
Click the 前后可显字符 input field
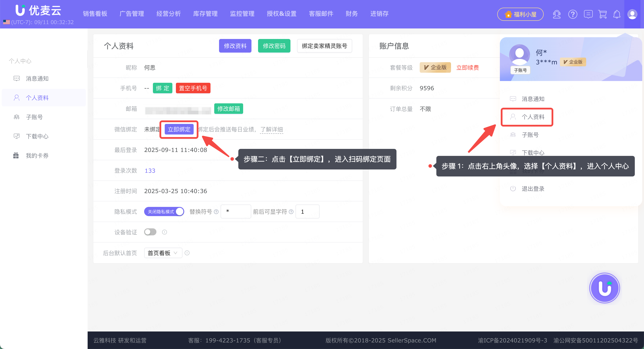tap(308, 211)
